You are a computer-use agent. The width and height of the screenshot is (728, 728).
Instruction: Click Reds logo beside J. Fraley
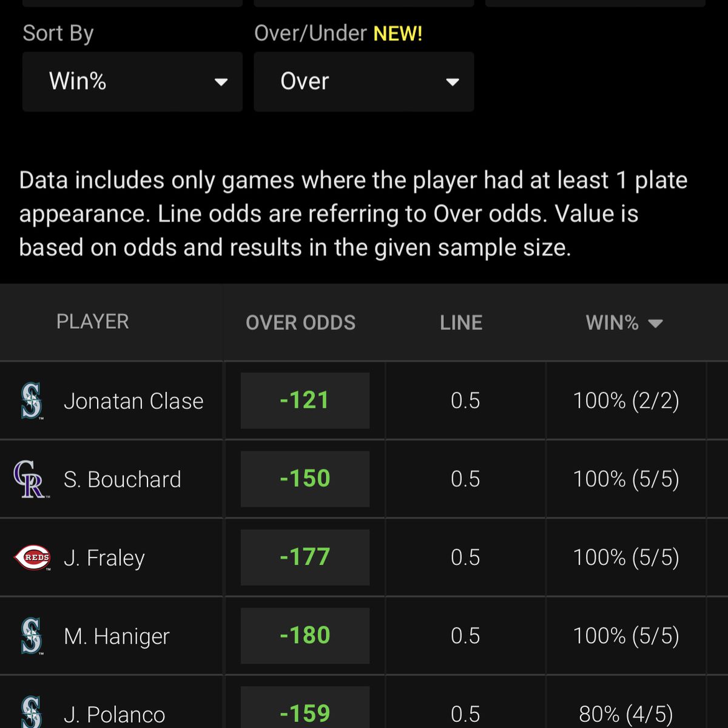(x=32, y=558)
